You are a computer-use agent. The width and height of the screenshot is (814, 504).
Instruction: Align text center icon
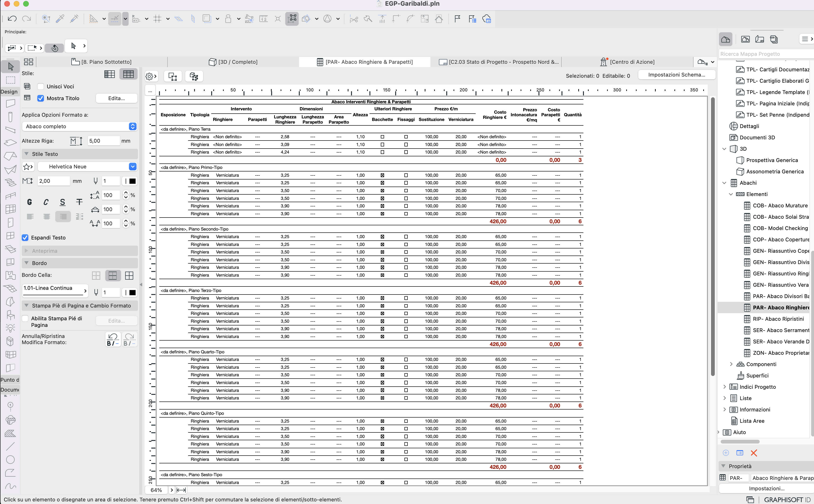click(x=47, y=217)
